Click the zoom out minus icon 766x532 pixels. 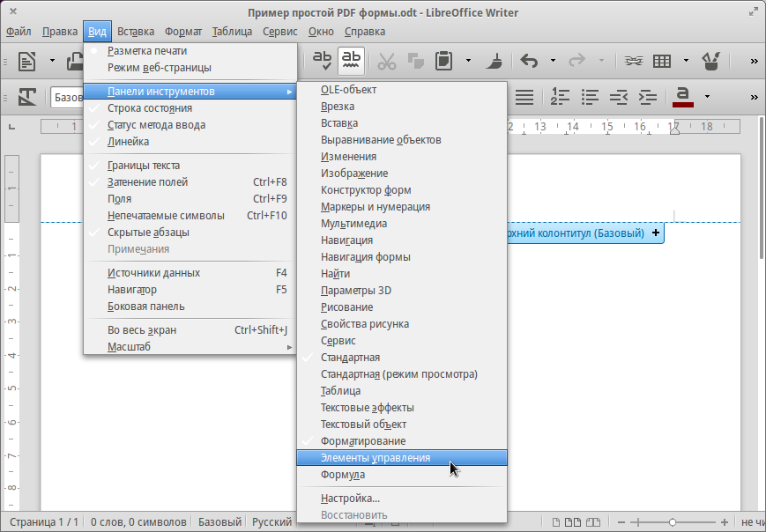pos(621,522)
